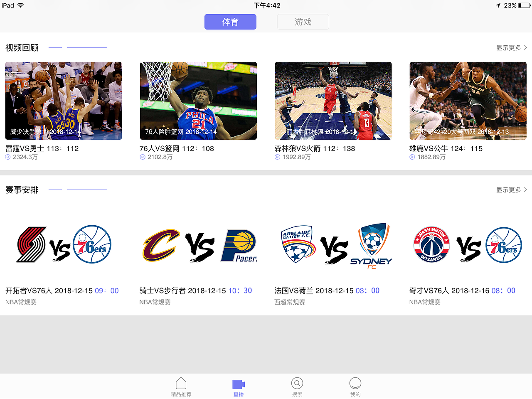Tap the Pacers logo
532x399 pixels.
click(239, 245)
